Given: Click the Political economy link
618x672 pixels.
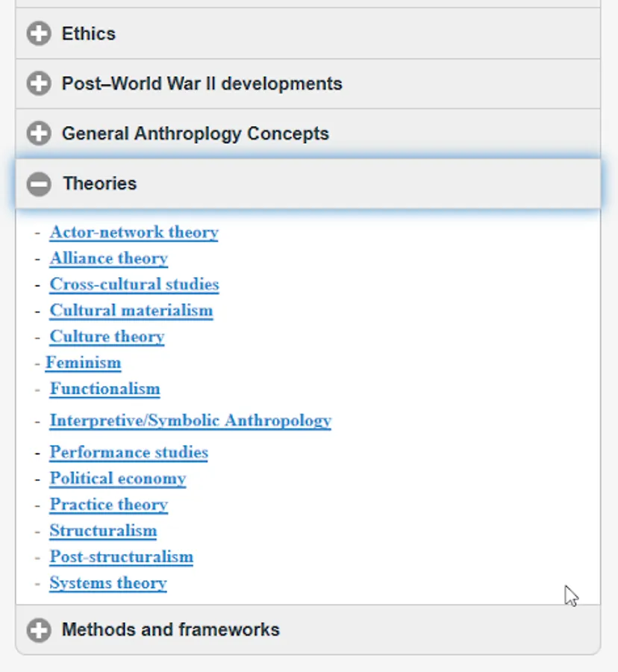Looking at the screenshot, I should [118, 479].
